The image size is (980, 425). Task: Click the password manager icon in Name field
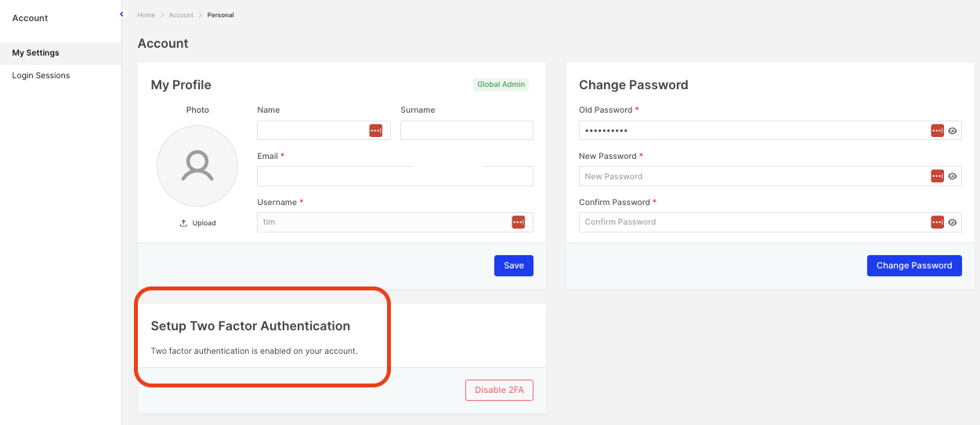pos(375,131)
